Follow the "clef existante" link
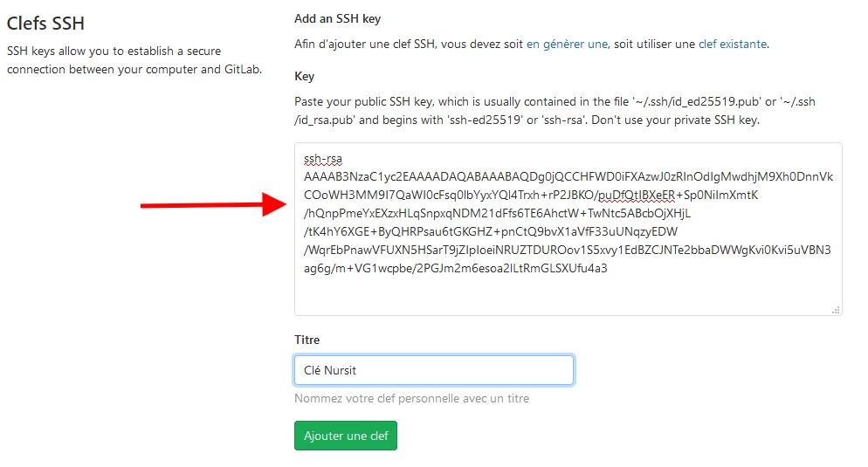This screenshot has height=467, width=868. [732, 44]
